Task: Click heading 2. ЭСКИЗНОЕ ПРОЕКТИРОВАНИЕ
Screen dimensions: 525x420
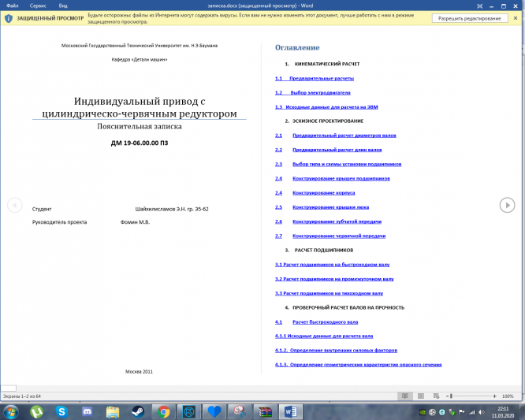Action: (x=324, y=121)
